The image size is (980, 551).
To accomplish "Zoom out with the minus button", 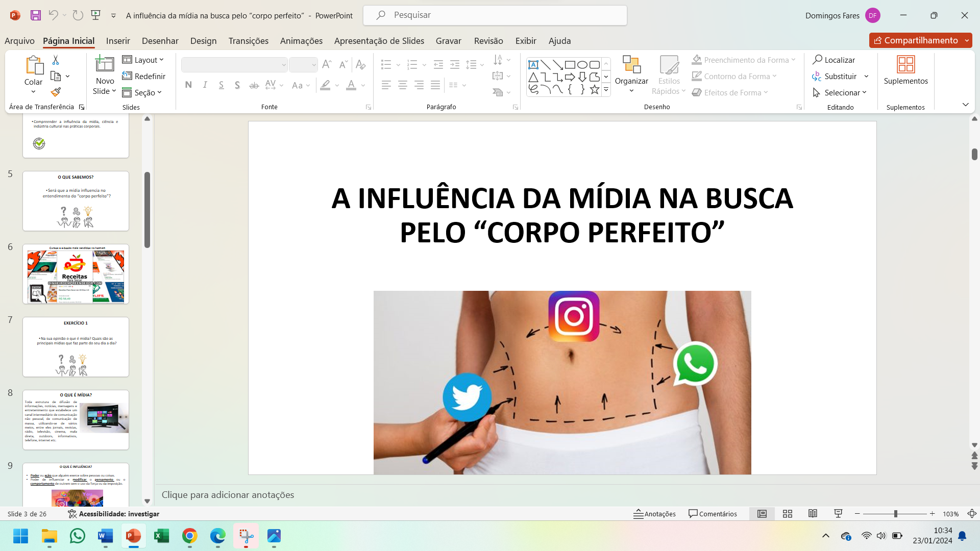I will point(857,514).
